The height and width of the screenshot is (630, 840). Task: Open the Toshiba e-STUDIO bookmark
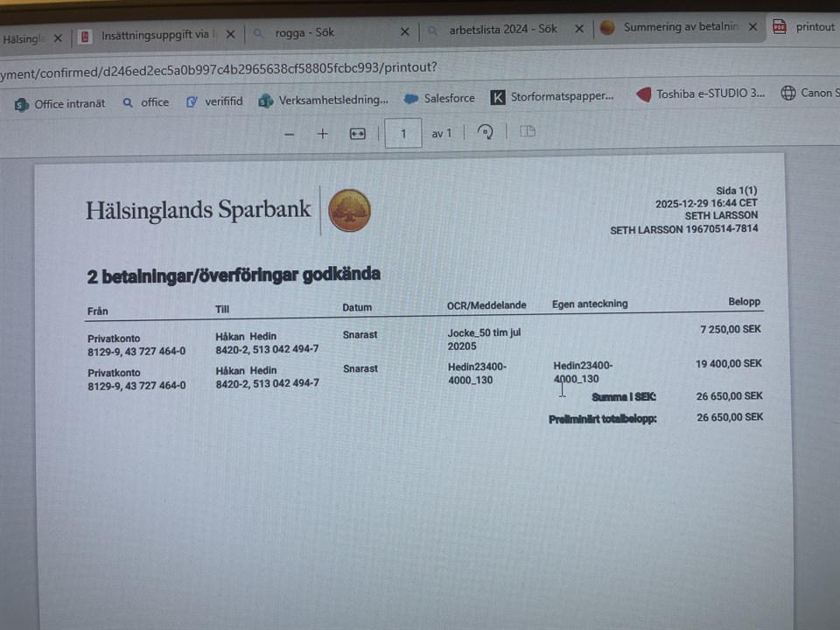point(700,94)
